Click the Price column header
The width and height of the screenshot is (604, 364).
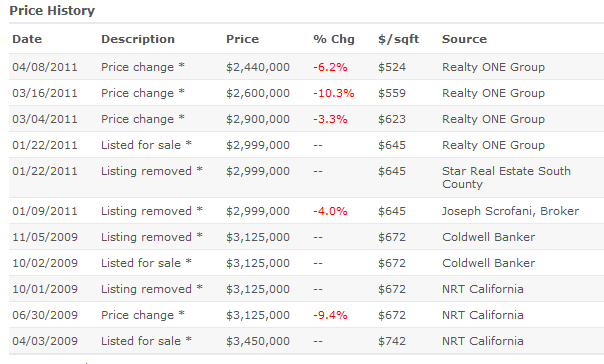pyautogui.click(x=242, y=39)
